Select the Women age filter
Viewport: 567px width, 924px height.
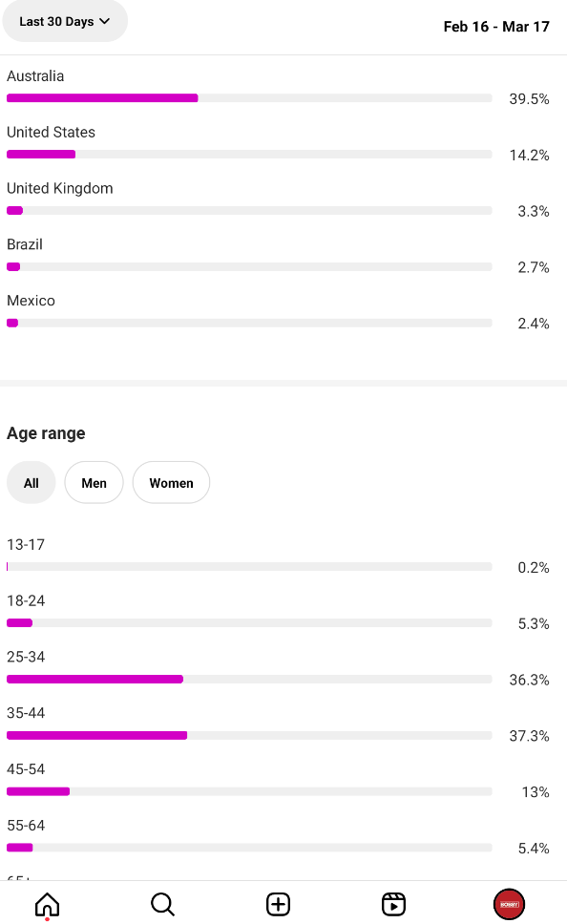pyautogui.click(x=172, y=483)
